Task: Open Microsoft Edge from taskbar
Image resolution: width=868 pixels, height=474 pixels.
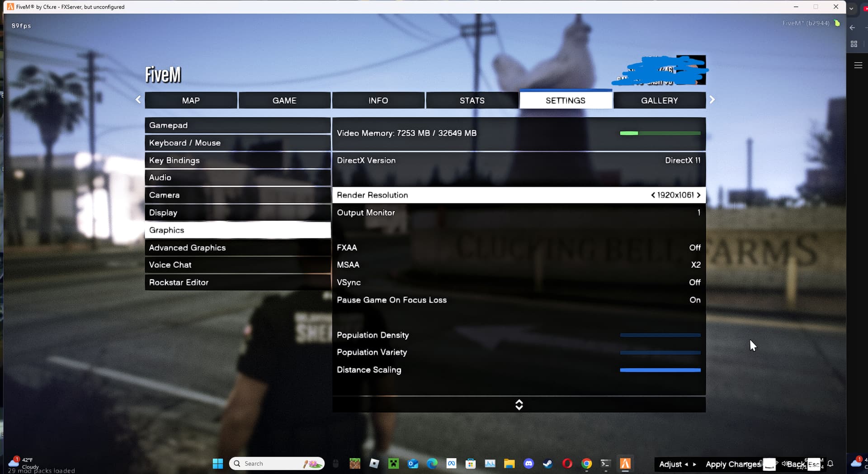Action: [x=432, y=464]
